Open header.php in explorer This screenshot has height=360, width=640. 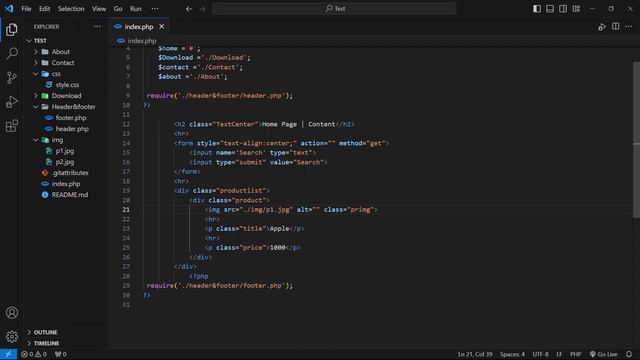click(72, 129)
